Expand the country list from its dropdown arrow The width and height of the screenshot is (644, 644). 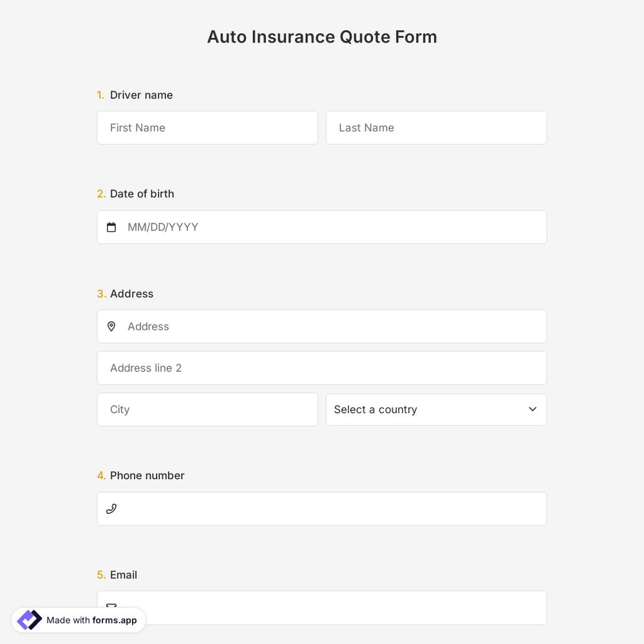[x=533, y=409]
